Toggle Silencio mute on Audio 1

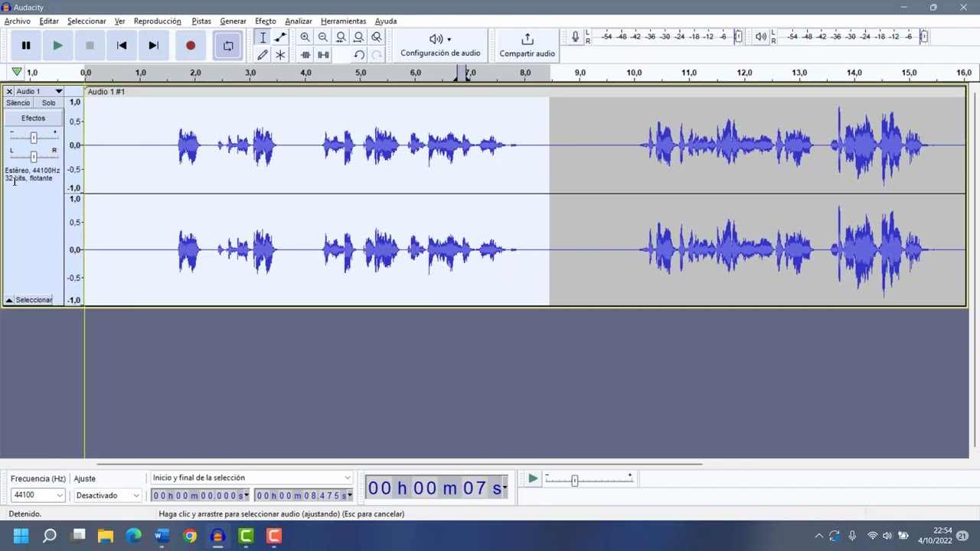pyautogui.click(x=18, y=103)
